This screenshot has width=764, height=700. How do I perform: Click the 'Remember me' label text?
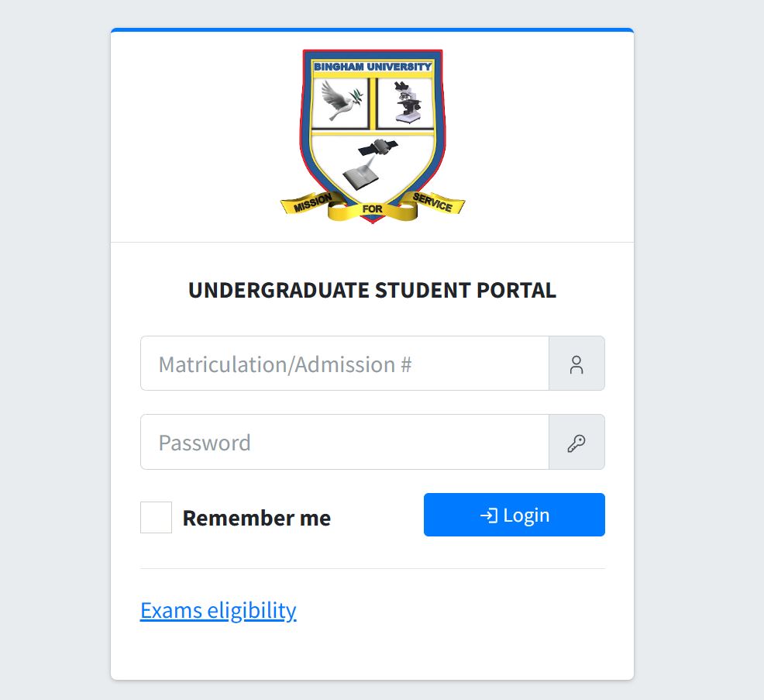[256, 518]
